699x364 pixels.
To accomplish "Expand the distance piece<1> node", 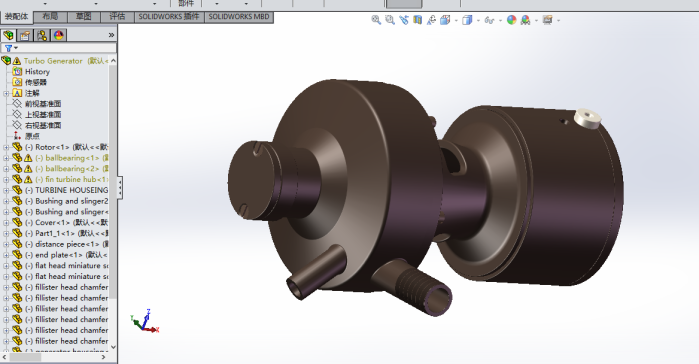I will click(x=6, y=244).
